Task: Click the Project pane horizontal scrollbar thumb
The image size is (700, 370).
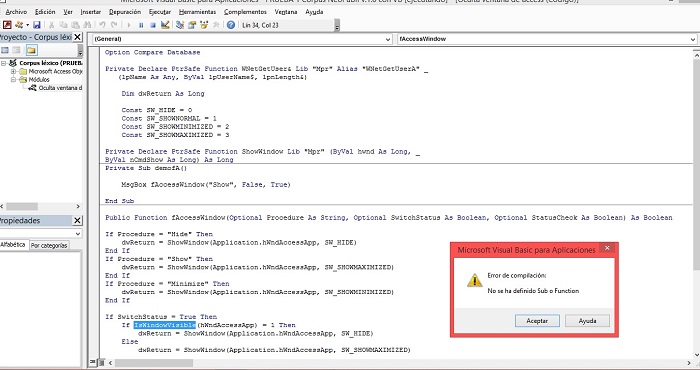Action: pos(21,207)
